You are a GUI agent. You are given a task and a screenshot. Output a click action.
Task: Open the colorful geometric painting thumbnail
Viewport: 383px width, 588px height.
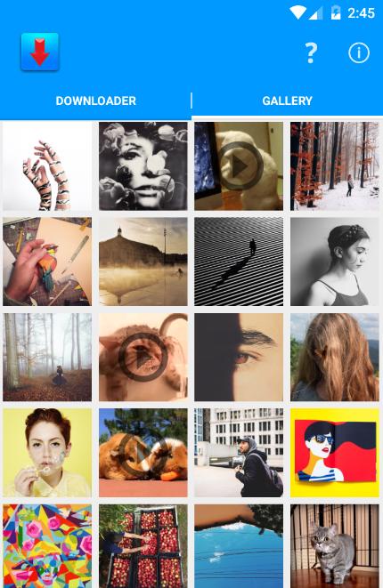(47, 546)
